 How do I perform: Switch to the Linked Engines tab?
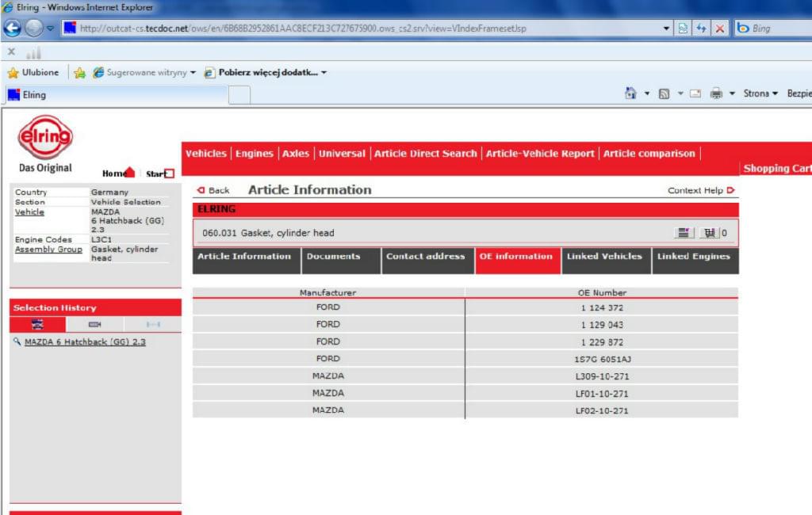[x=695, y=261]
